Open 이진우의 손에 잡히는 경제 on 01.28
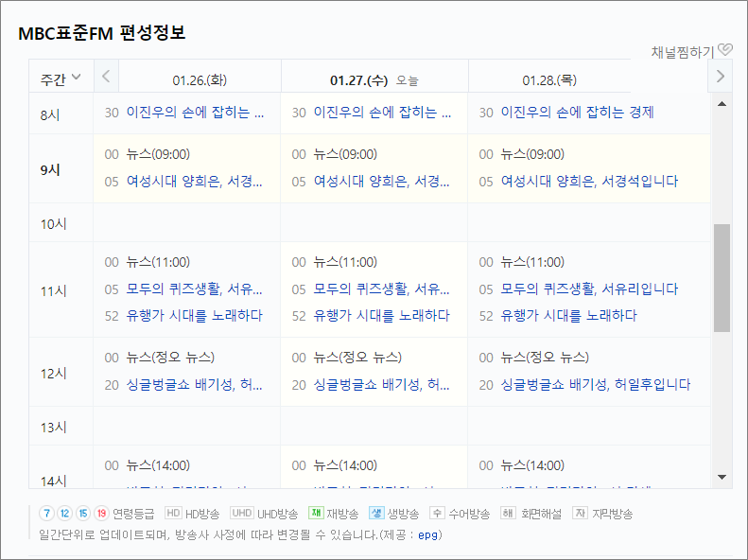The width and height of the screenshot is (748, 560). coord(577,113)
